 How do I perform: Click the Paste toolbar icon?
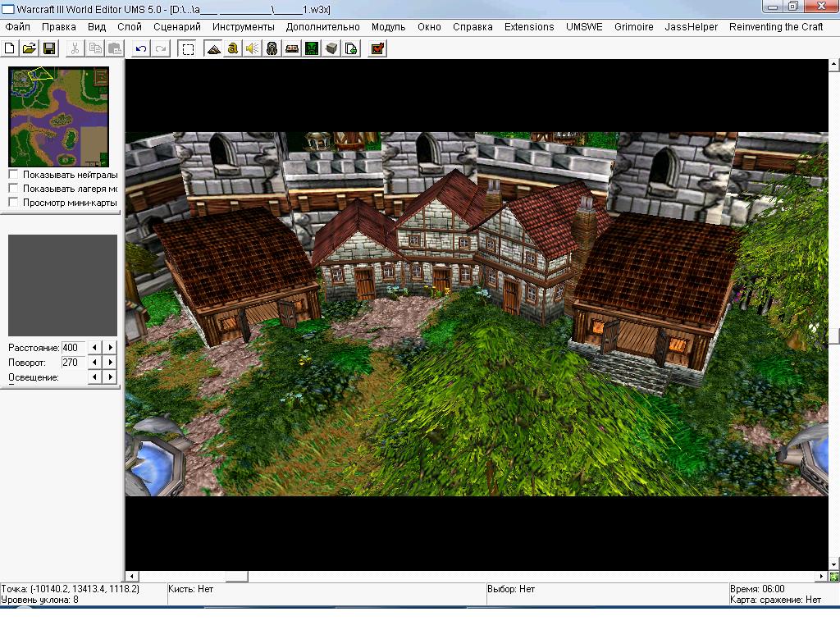tap(115, 48)
